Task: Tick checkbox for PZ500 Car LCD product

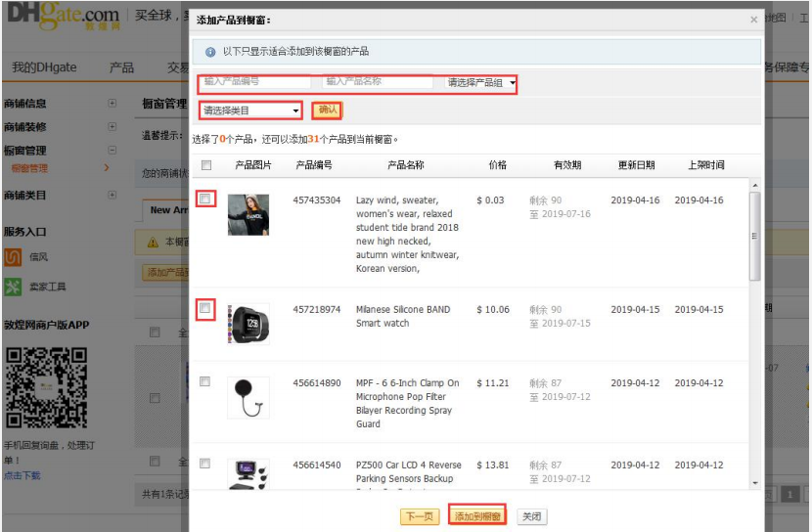Action: 205,464
